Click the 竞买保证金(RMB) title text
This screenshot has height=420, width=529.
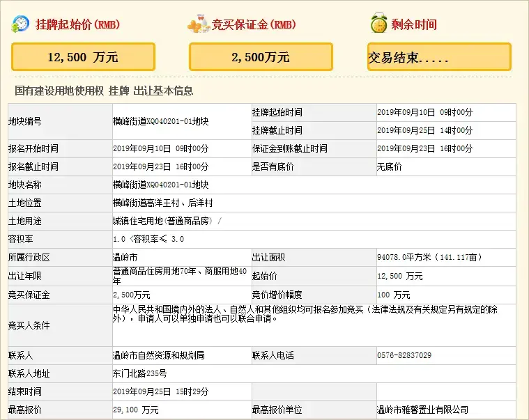[254, 25]
